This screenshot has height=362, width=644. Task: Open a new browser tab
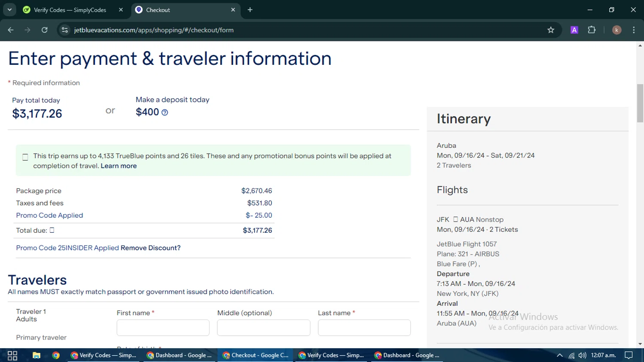point(250,10)
